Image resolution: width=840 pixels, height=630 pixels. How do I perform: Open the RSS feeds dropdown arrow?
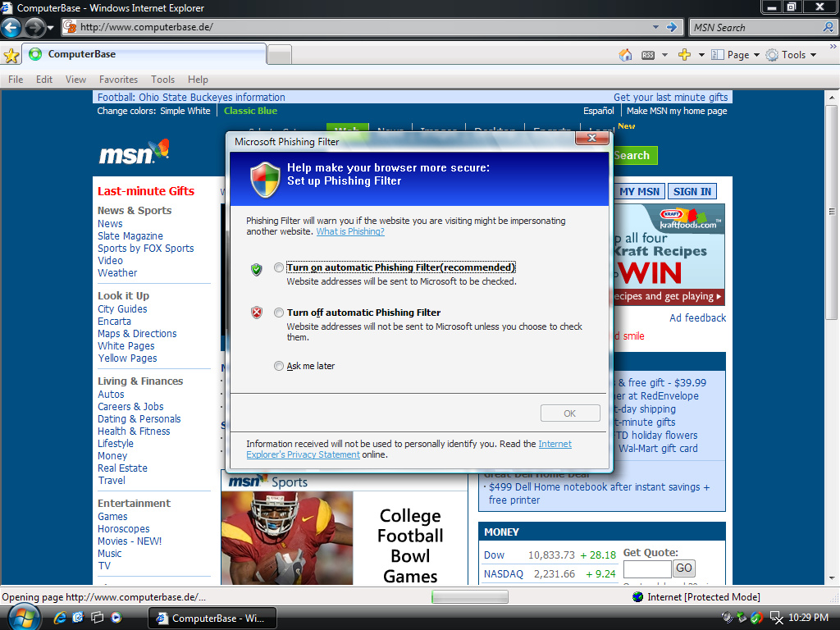[x=664, y=55]
